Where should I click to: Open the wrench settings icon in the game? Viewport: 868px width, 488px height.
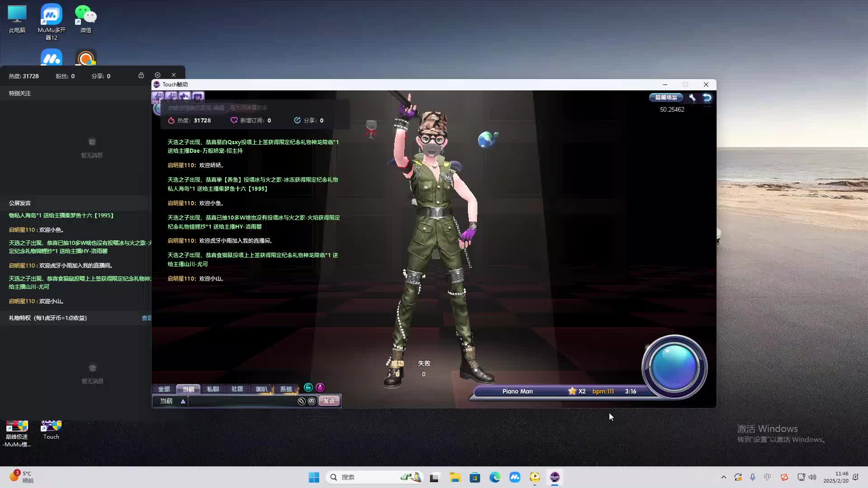click(692, 98)
